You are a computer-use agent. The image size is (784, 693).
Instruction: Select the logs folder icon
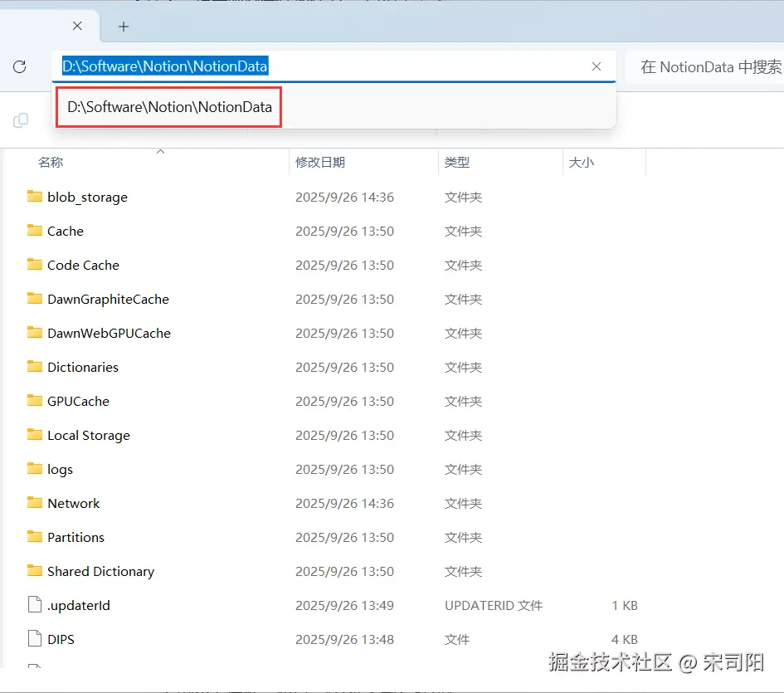point(35,468)
